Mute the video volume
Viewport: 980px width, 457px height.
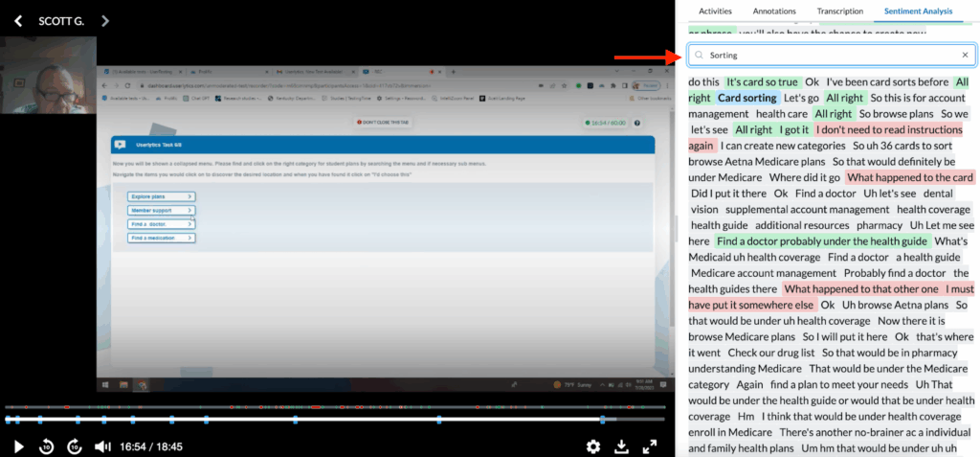click(102, 446)
